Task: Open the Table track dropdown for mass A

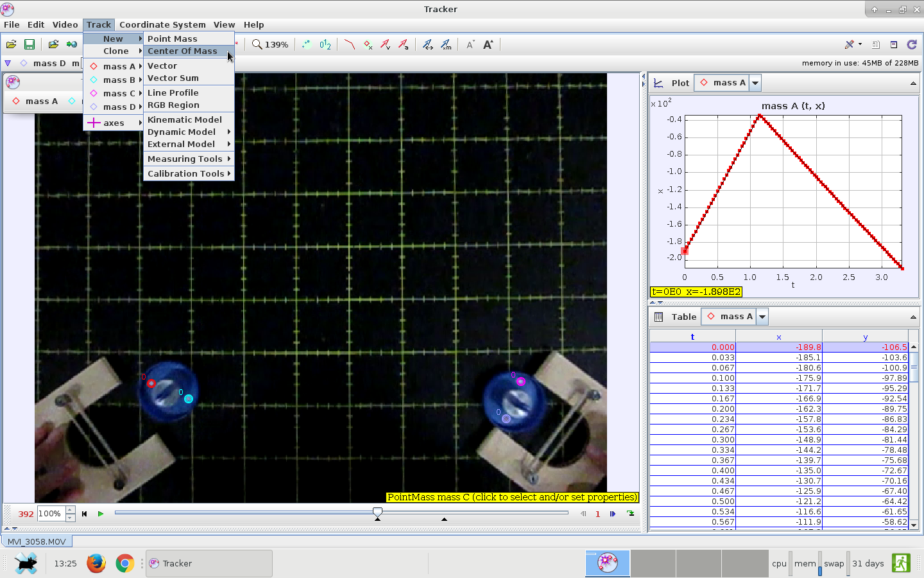Action: pyautogui.click(x=762, y=317)
